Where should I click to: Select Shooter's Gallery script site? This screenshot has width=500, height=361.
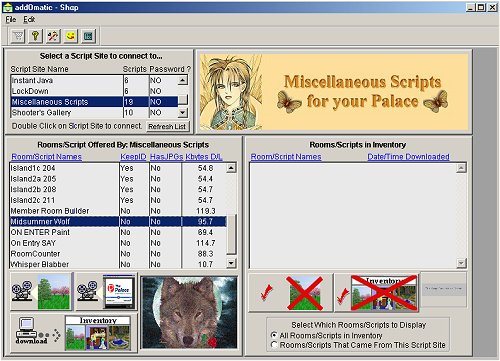[x=94, y=113]
